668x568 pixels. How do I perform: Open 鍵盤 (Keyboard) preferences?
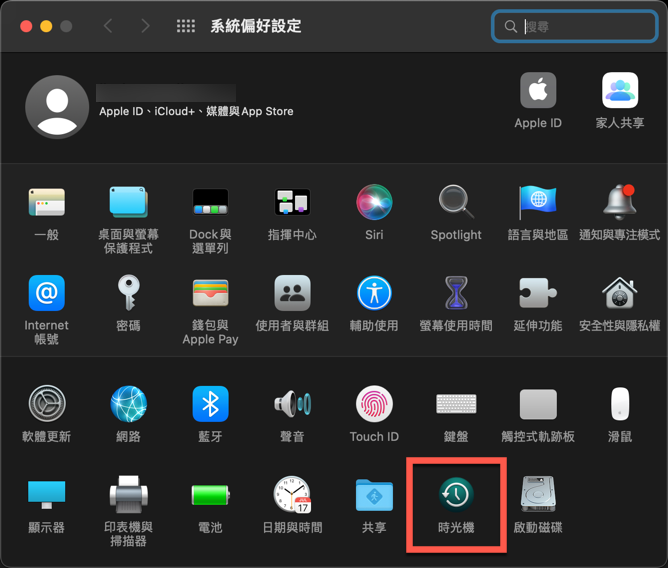pos(456,404)
